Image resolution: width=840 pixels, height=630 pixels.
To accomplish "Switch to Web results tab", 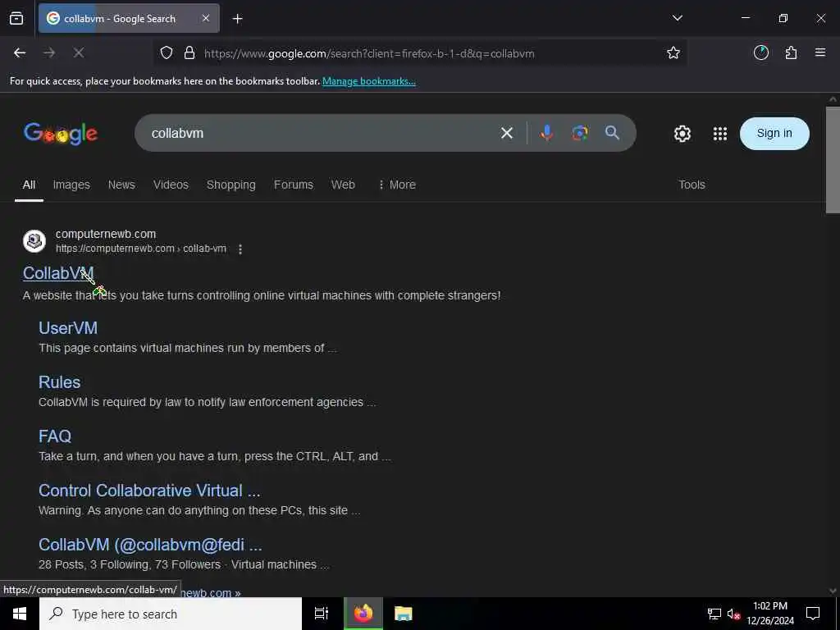I will point(343,185).
